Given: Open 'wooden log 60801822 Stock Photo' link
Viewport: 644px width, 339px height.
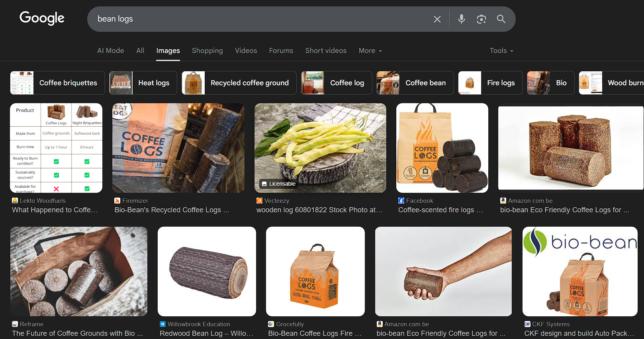Looking at the screenshot, I should [x=319, y=210].
